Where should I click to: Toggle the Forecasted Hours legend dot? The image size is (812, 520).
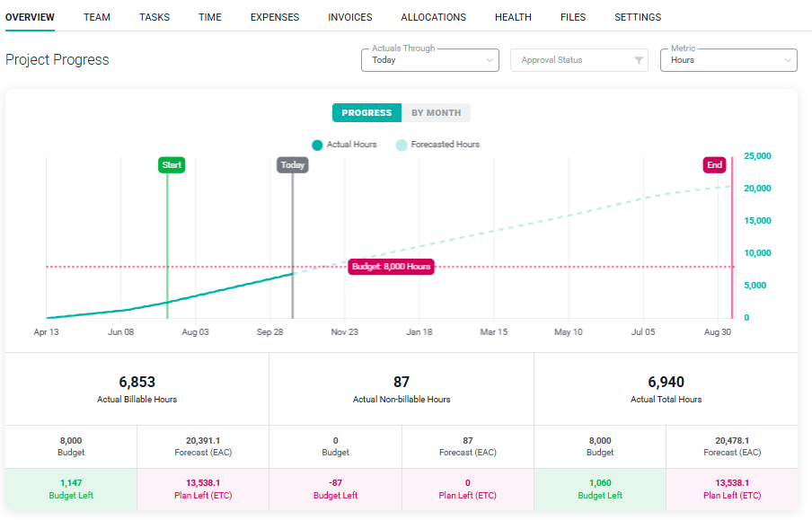402,145
